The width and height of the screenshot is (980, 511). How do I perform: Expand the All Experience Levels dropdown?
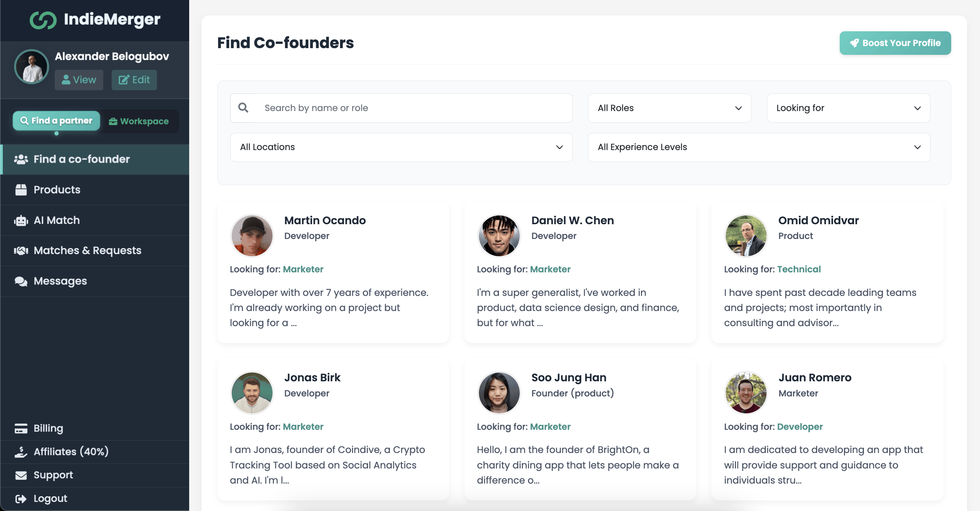[758, 147]
